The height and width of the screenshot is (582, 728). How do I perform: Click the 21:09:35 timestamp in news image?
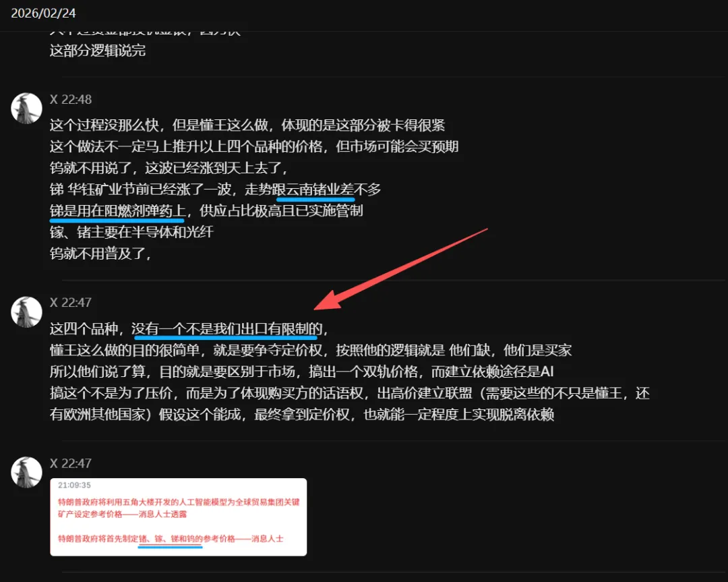[x=74, y=486]
